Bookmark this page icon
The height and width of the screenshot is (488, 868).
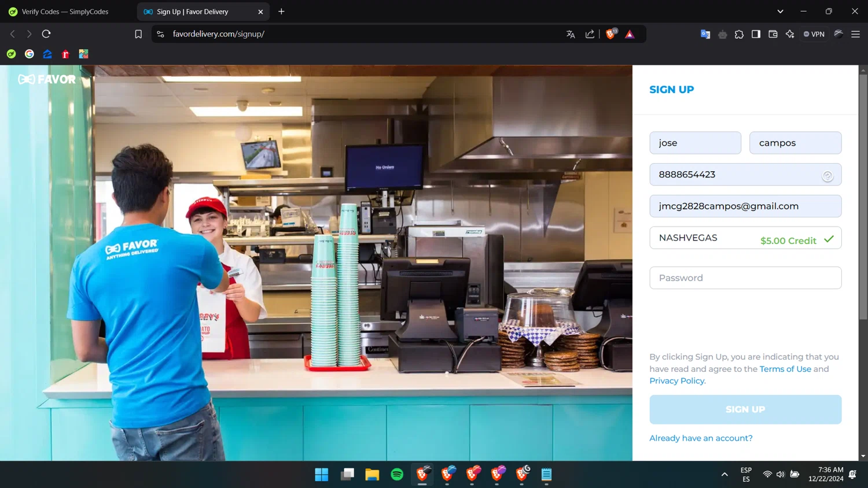click(138, 34)
